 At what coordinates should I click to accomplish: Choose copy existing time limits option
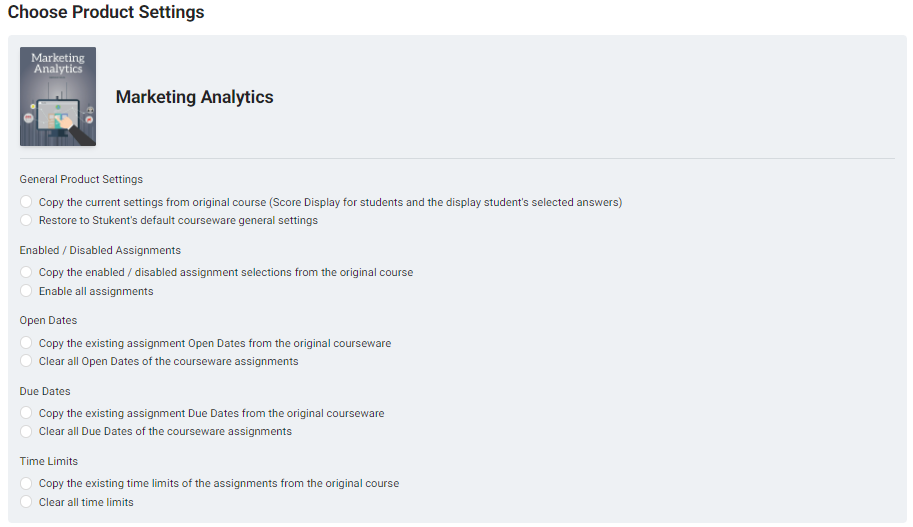(x=26, y=483)
